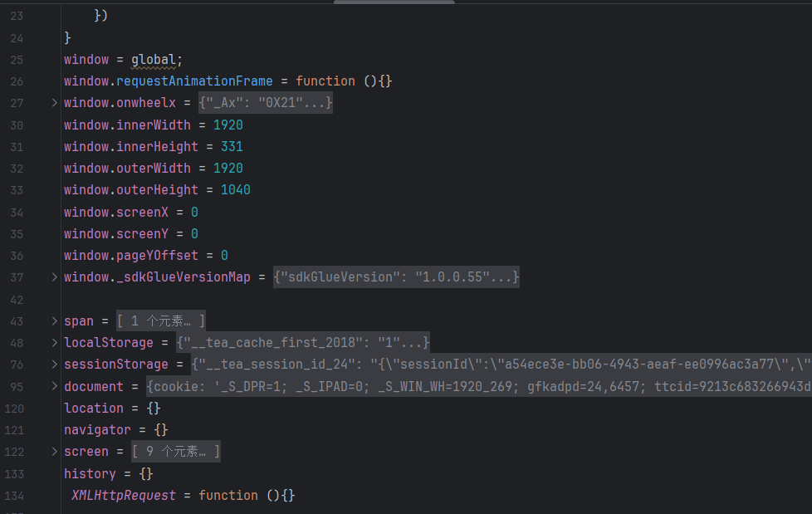Click the window.screenY text
This screenshot has width=812, height=514.
[x=116, y=234]
